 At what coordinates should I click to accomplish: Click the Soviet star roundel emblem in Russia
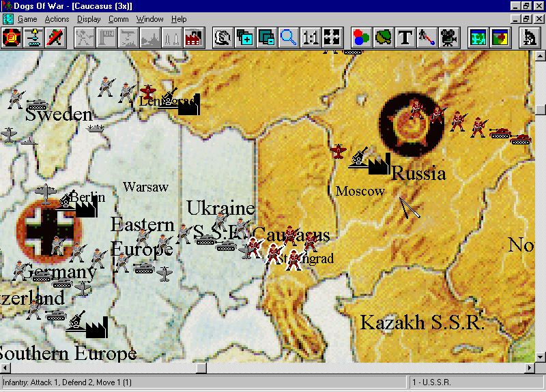(x=412, y=125)
